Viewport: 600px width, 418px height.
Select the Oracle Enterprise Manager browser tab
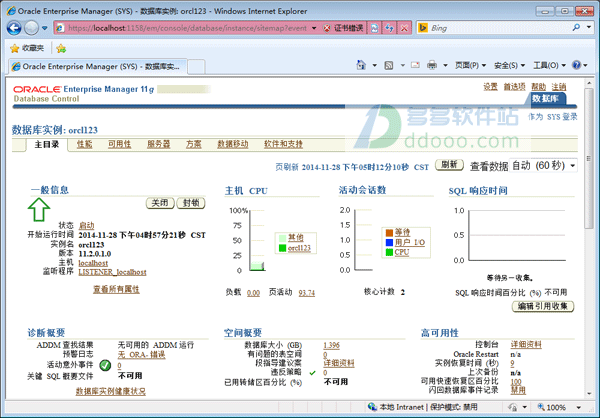coord(98,67)
